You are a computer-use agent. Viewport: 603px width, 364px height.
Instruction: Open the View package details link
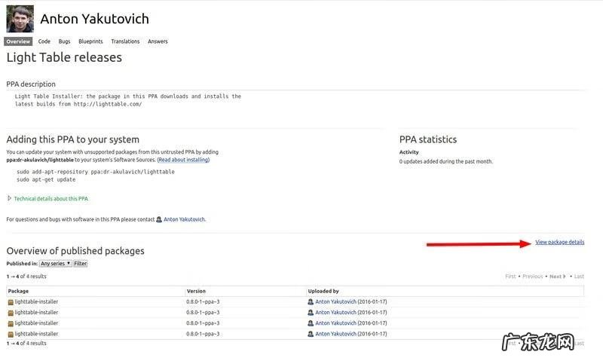(x=559, y=242)
